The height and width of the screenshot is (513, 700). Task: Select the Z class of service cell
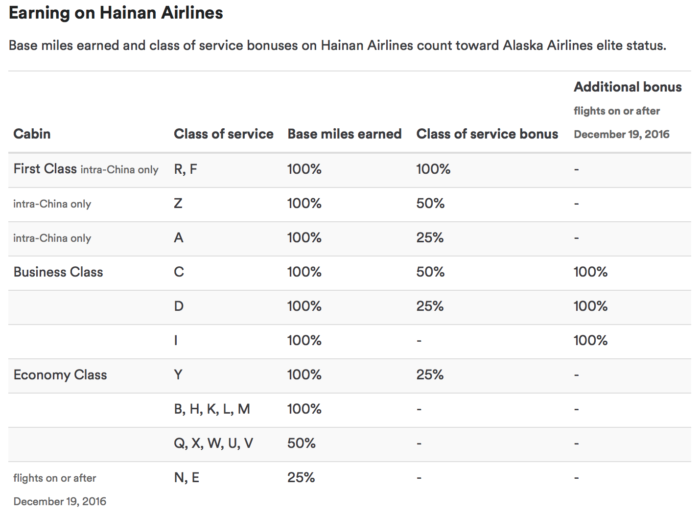[178, 203]
